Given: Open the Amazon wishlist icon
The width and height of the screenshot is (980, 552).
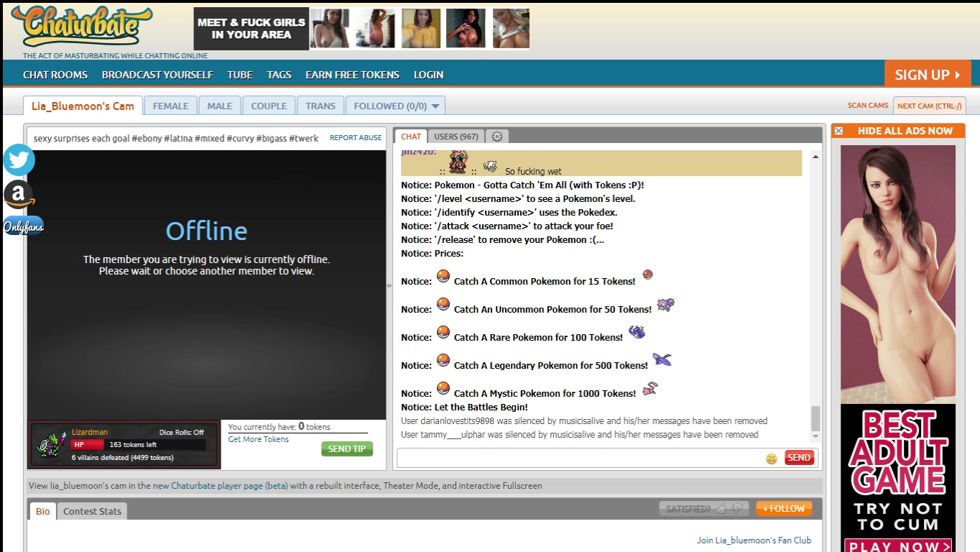Looking at the screenshot, I should click(x=19, y=194).
